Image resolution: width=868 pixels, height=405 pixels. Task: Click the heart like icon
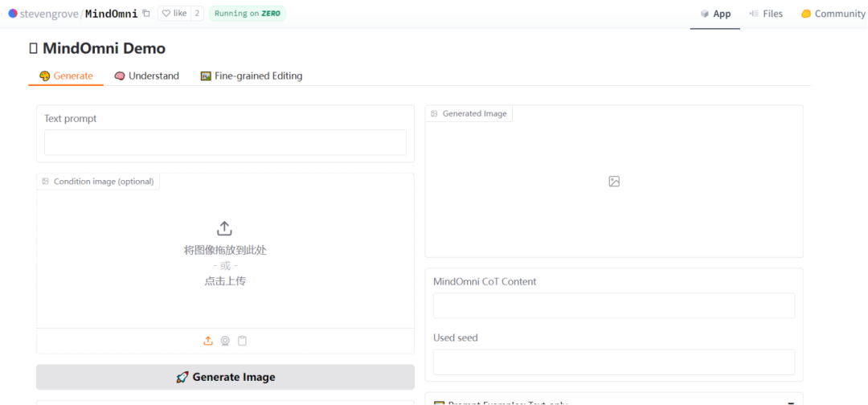click(166, 14)
